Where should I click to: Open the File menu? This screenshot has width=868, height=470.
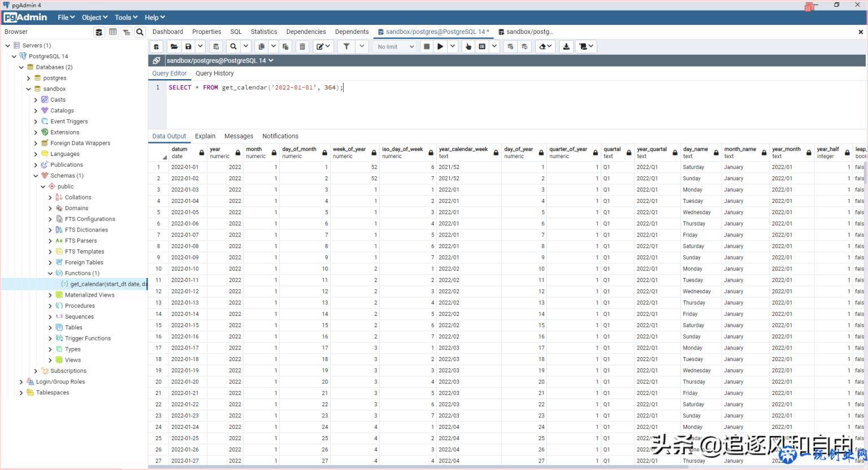(x=66, y=18)
